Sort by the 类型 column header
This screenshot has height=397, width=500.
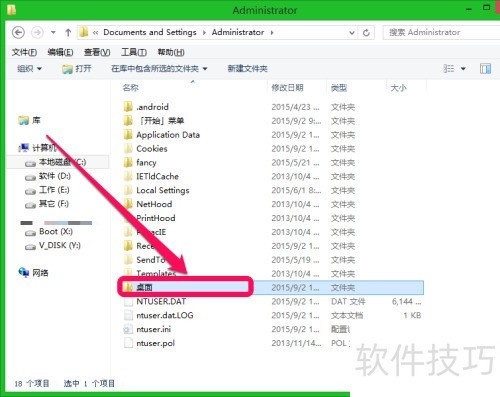click(339, 88)
